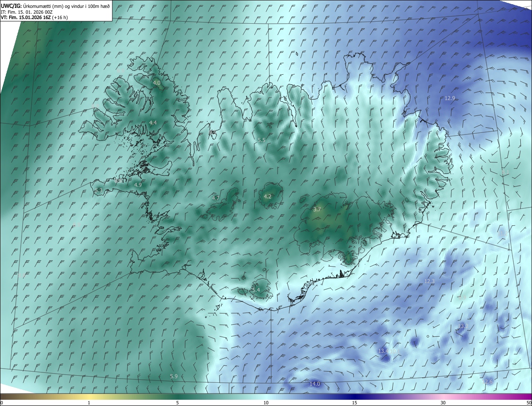Click the 4.4 value label on the map

153,122
